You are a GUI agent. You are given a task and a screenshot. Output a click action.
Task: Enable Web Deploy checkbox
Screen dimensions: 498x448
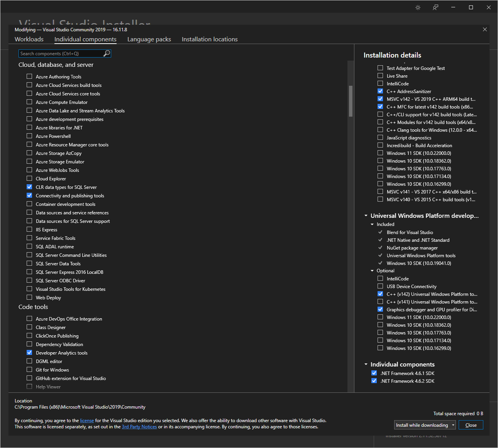[29, 297]
